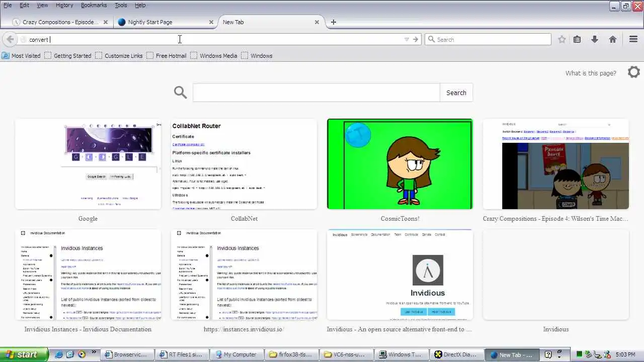Screen dimensions: 644x362
Task: Open the Downloads arrow icon
Action: (595, 39)
